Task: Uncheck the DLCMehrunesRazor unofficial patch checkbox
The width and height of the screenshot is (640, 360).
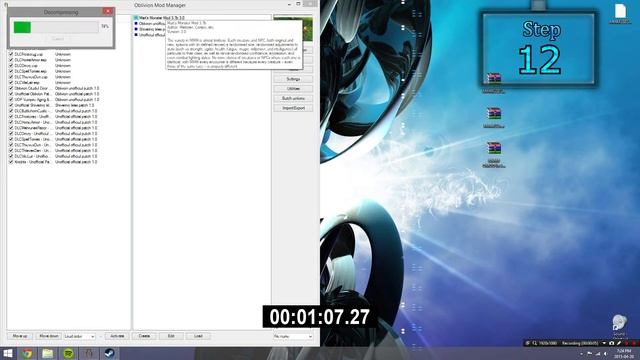Action: click(x=11, y=128)
